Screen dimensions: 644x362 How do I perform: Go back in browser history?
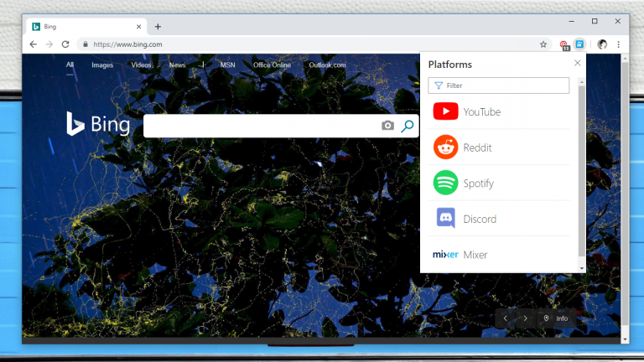click(34, 44)
